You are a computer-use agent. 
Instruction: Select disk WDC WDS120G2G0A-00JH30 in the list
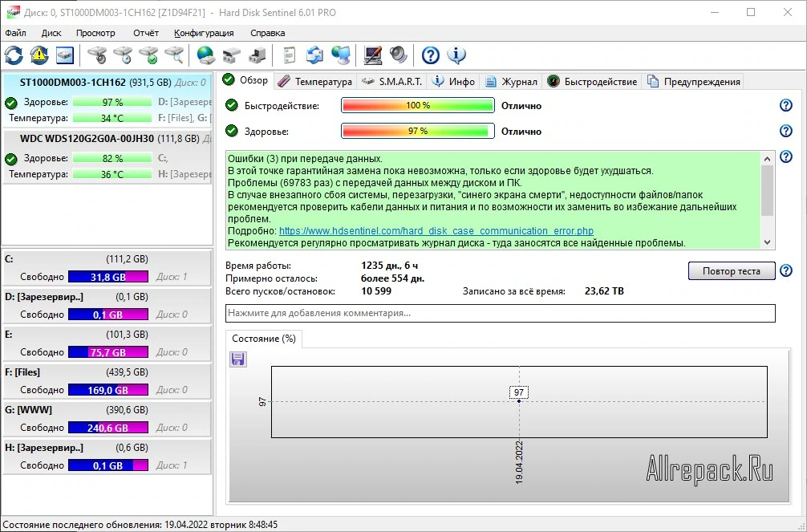click(107, 156)
